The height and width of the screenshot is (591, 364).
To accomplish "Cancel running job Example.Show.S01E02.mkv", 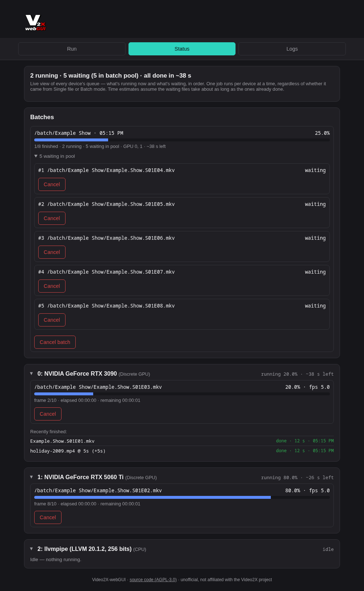I will (48, 517).
